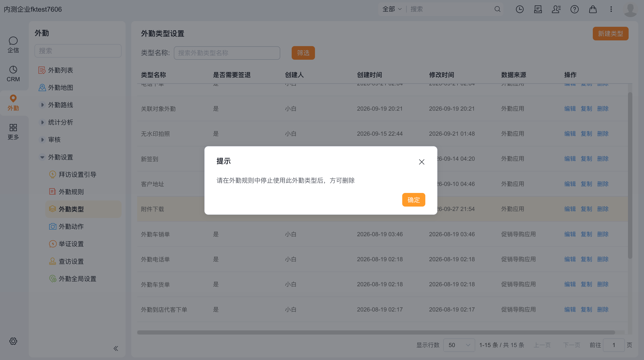Click the 新建类型 button
This screenshot has width=644, height=360.
[610, 33]
